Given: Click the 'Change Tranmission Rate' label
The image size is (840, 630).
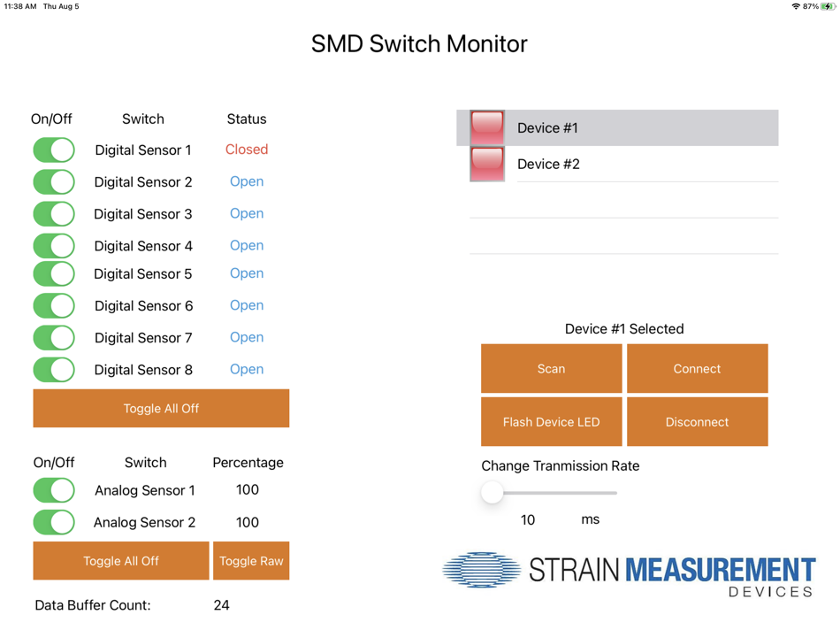Looking at the screenshot, I should [x=561, y=465].
